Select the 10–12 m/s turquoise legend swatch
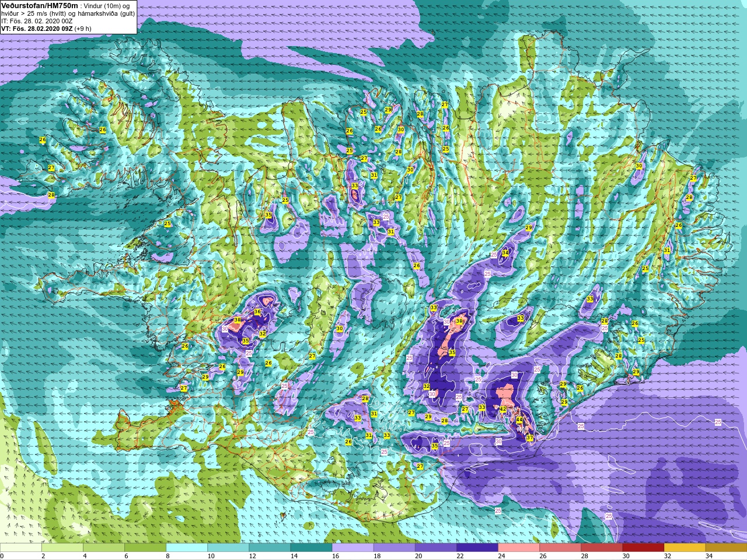 pyautogui.click(x=228, y=548)
